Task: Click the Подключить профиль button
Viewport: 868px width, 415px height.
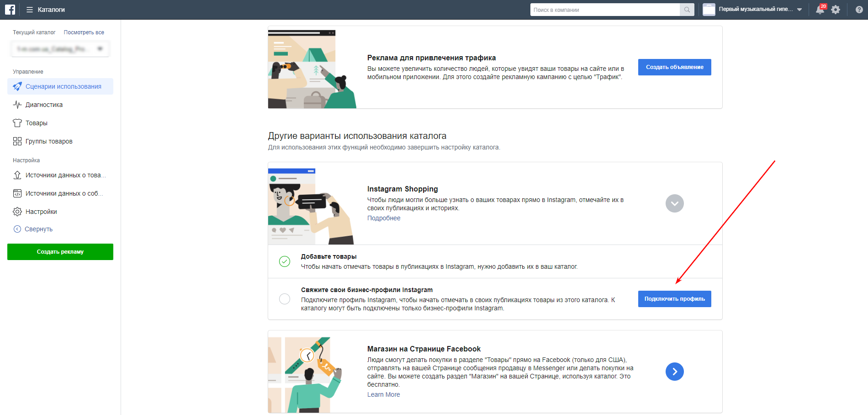Action: (x=674, y=299)
